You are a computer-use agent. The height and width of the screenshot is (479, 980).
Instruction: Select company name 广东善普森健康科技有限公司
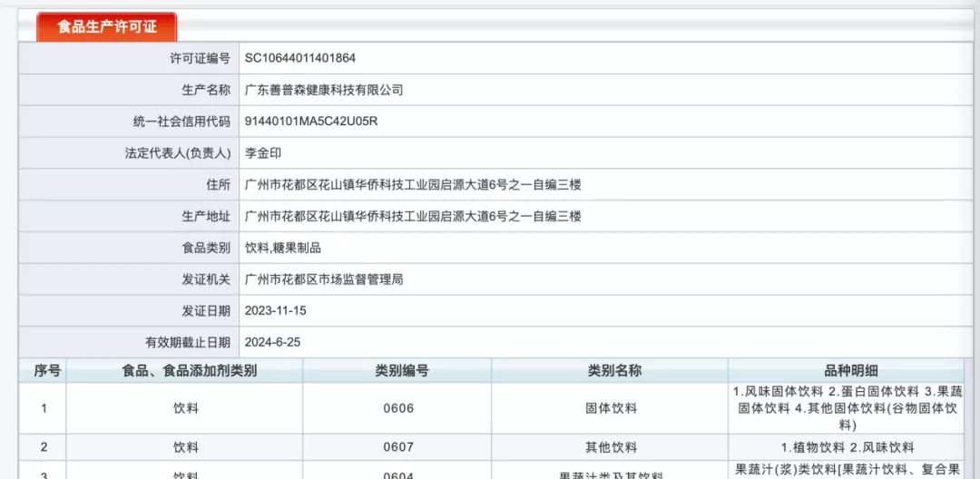pos(324,90)
